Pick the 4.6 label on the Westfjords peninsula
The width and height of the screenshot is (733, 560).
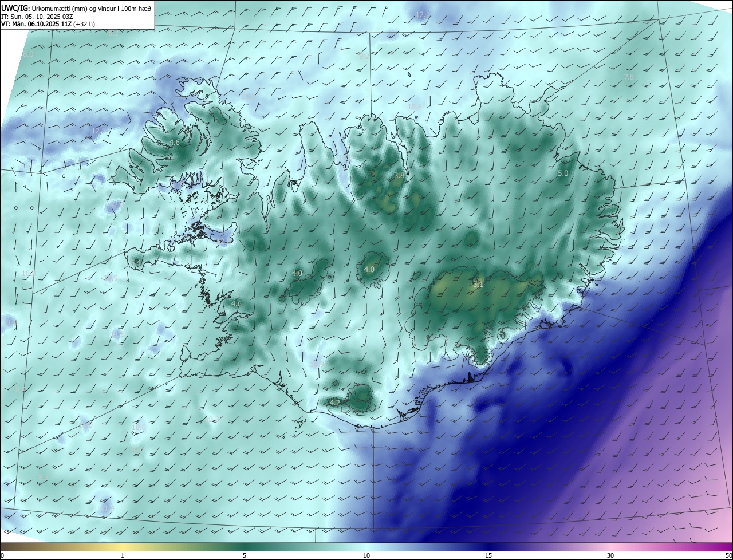[175, 142]
